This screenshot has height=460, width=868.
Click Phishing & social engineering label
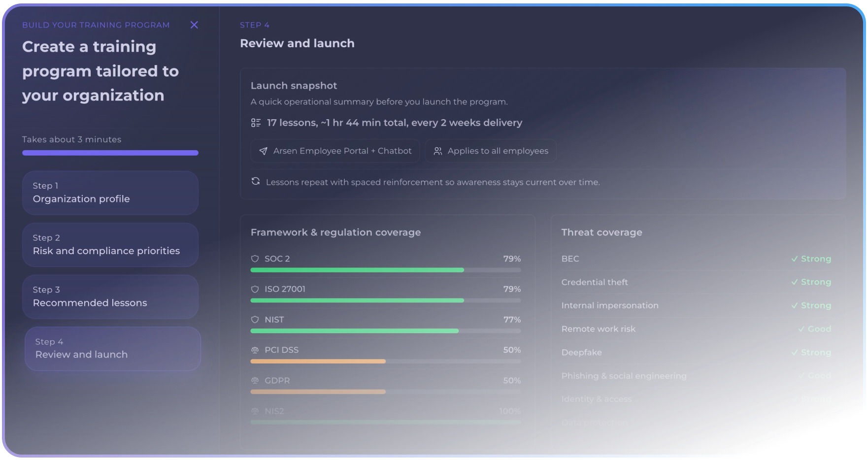(x=624, y=376)
